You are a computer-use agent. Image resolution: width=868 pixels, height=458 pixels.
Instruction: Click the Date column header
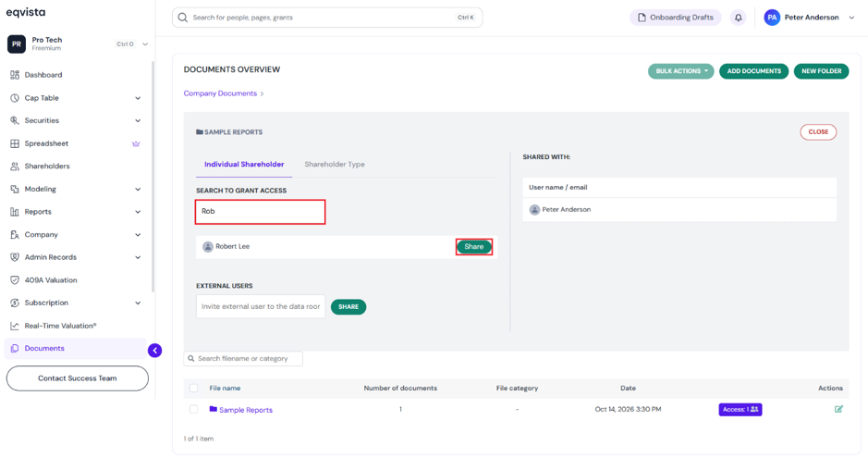tap(628, 389)
